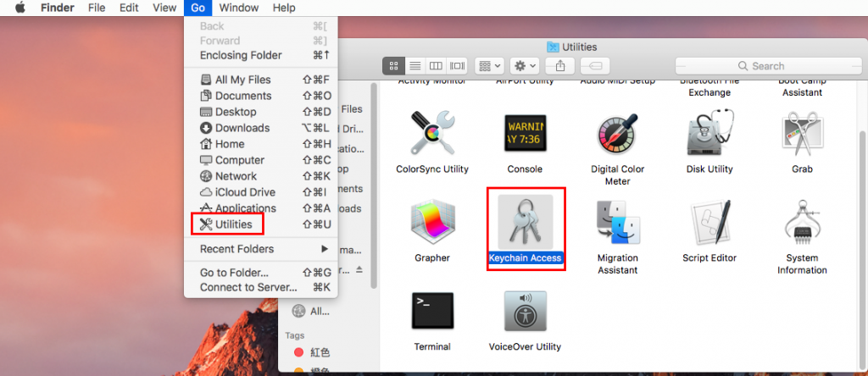This screenshot has height=376, width=868.
Task: Choose Computer in Go menu
Action: (x=261, y=160)
